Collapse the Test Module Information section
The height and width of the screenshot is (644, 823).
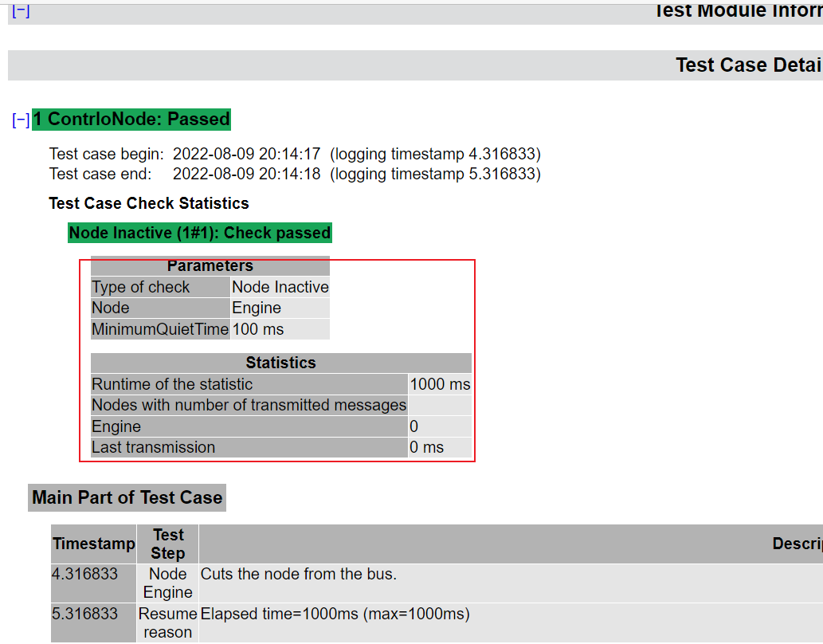point(20,10)
